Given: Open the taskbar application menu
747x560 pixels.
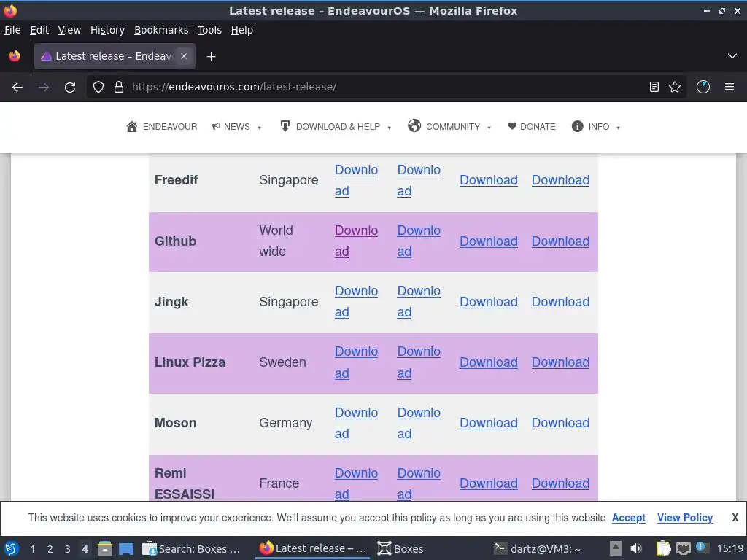Looking at the screenshot, I should click(12, 548).
